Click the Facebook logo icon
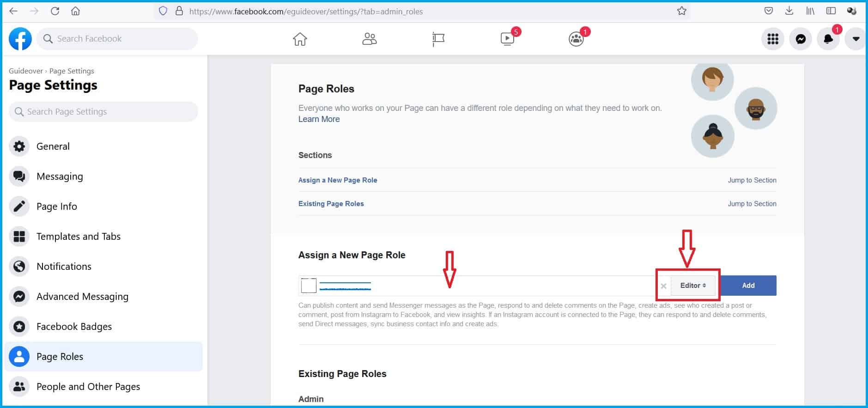This screenshot has width=868, height=408. click(20, 39)
